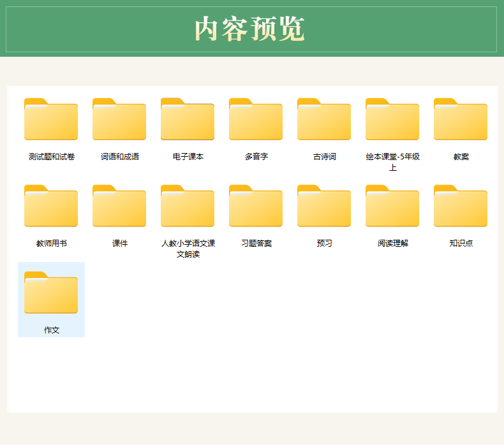
Task: Click the 测试题和试卷 label text
Action: point(52,157)
